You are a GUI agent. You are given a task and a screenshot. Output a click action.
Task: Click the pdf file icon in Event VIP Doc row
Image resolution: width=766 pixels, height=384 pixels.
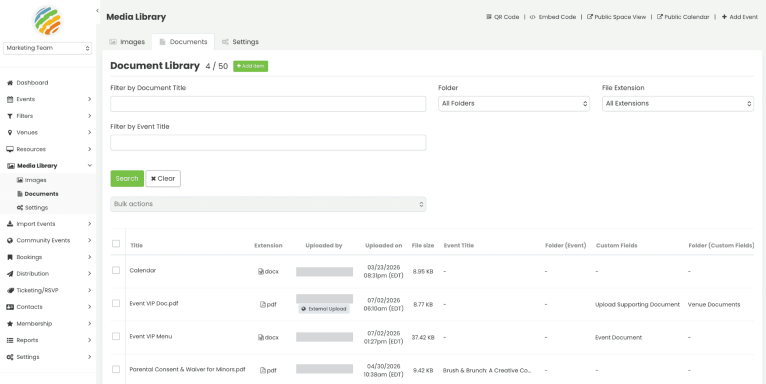tap(263, 304)
